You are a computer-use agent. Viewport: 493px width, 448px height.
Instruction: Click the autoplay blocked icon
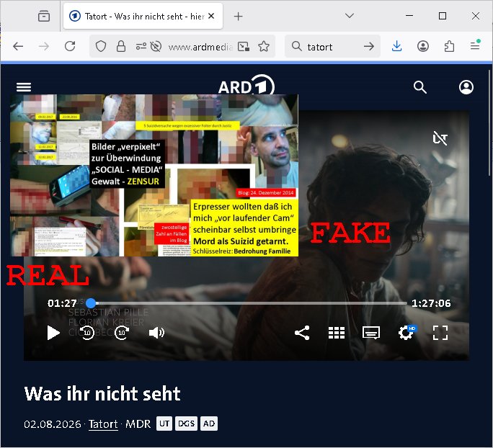pos(156,47)
